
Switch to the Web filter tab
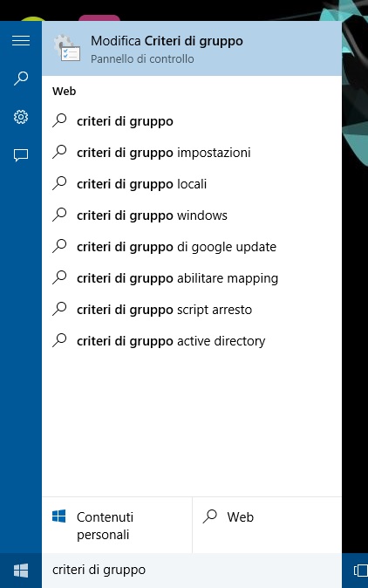(x=267, y=525)
